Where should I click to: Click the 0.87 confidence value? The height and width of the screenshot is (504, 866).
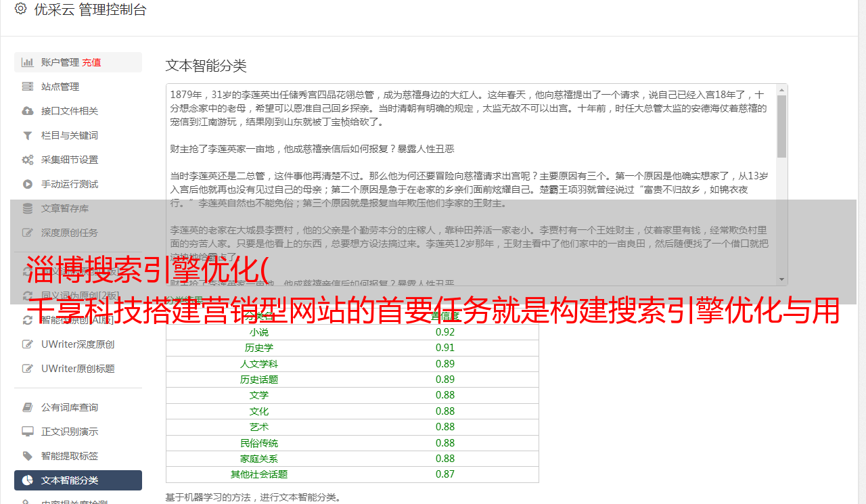(445, 474)
